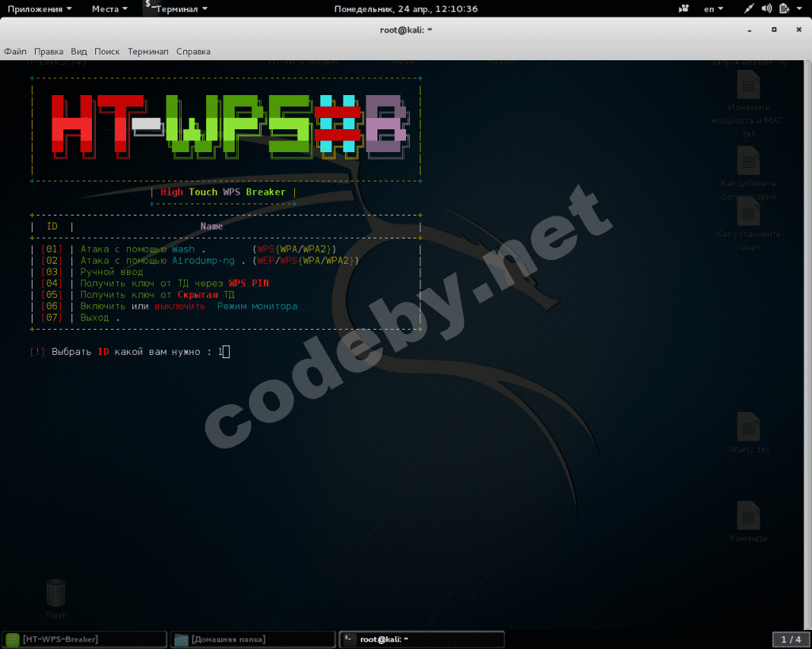The height and width of the screenshot is (649, 812).
Task: Open the Приложения menu in top panel
Action: click(x=40, y=9)
